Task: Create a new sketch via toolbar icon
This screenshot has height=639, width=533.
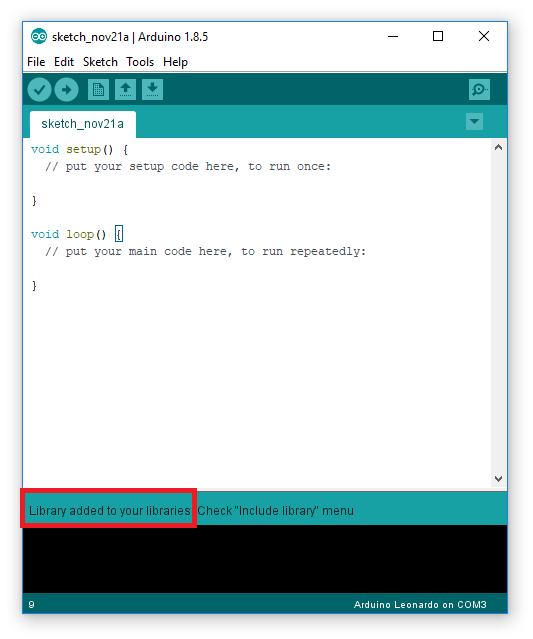Action: (98, 89)
